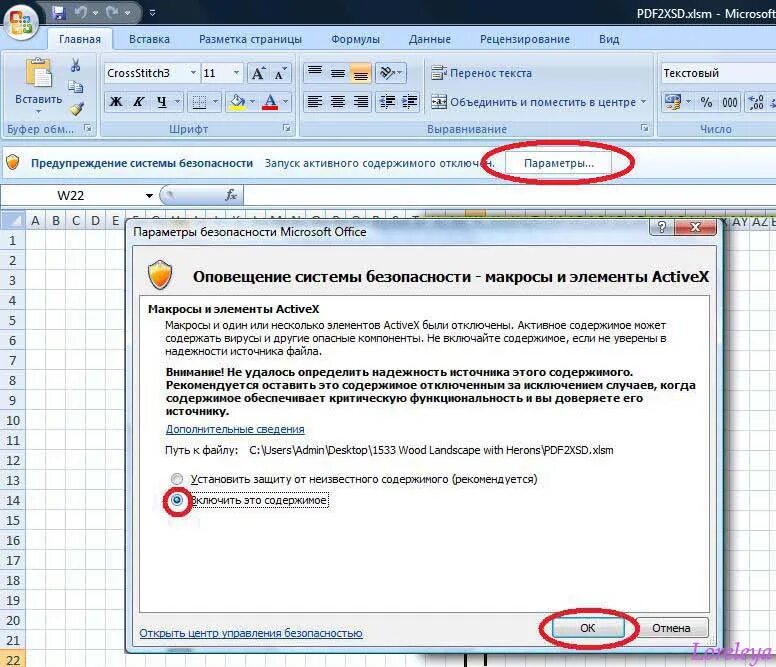The image size is (776, 667).
Task: Open the Вид tab
Action: click(x=609, y=39)
